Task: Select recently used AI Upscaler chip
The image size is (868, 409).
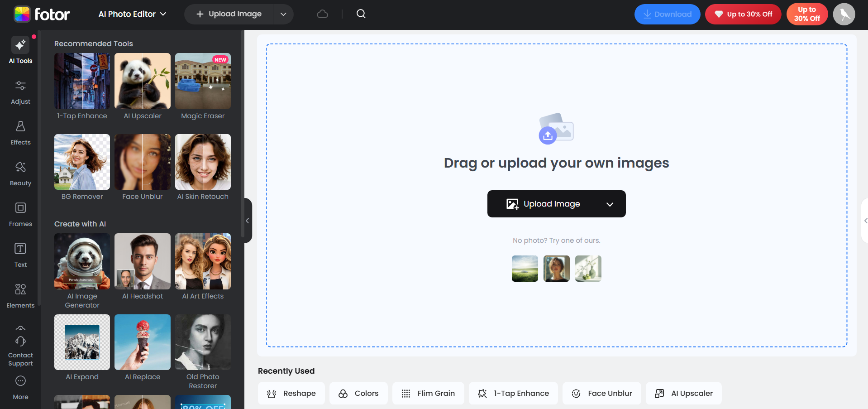Action: pyautogui.click(x=684, y=393)
